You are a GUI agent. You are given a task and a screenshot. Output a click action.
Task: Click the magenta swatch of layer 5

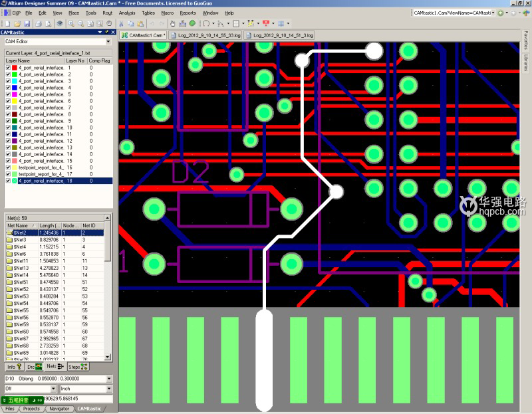click(x=15, y=94)
